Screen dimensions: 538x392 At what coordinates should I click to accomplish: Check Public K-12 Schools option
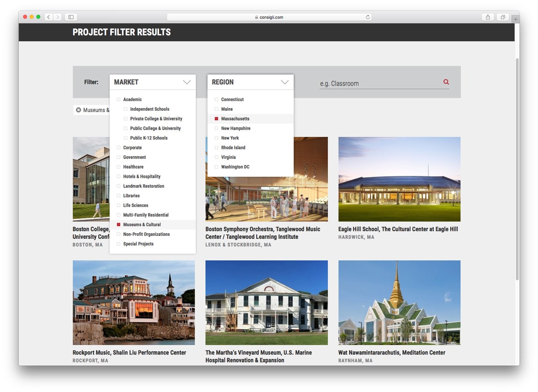point(126,138)
